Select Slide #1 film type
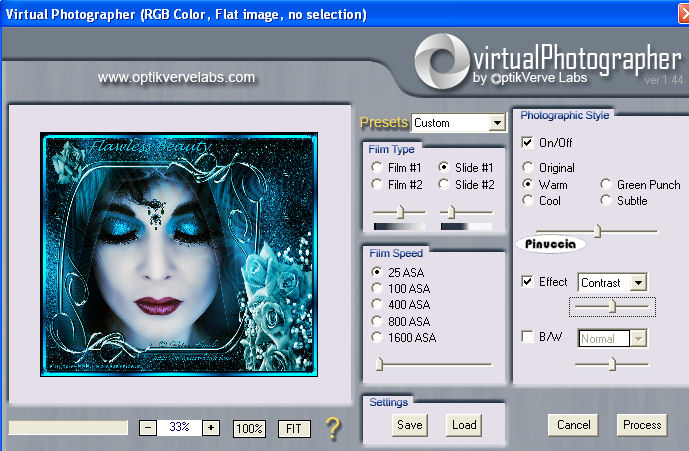The image size is (689, 451). tap(444, 167)
